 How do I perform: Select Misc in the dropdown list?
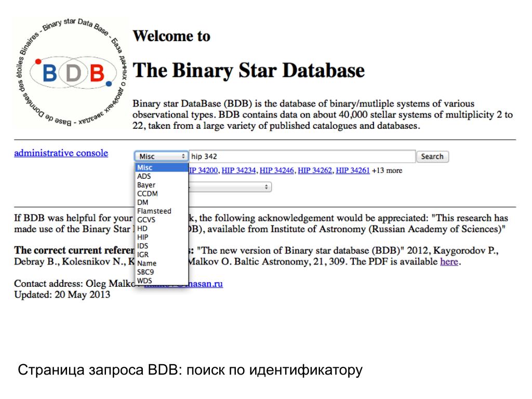162,167
